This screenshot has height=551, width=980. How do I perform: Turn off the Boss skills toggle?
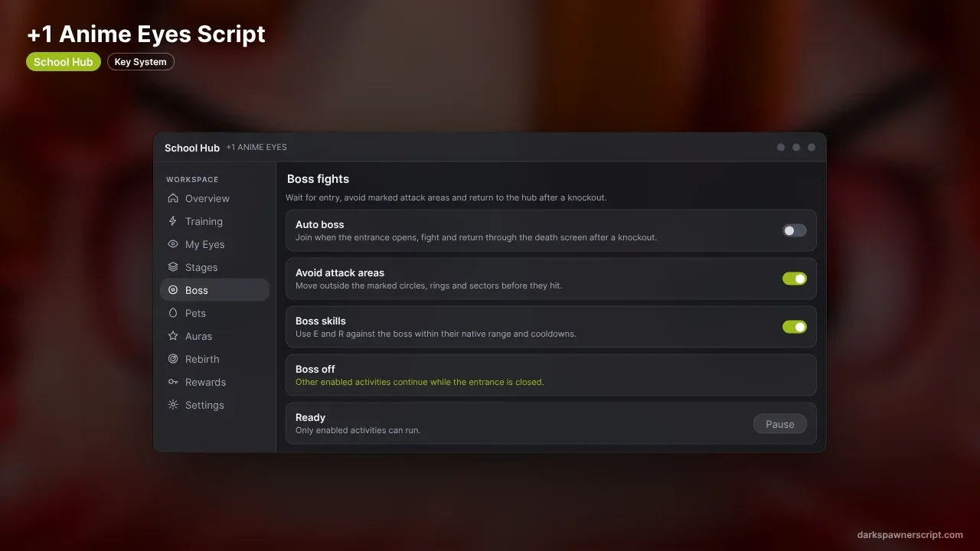click(x=795, y=327)
